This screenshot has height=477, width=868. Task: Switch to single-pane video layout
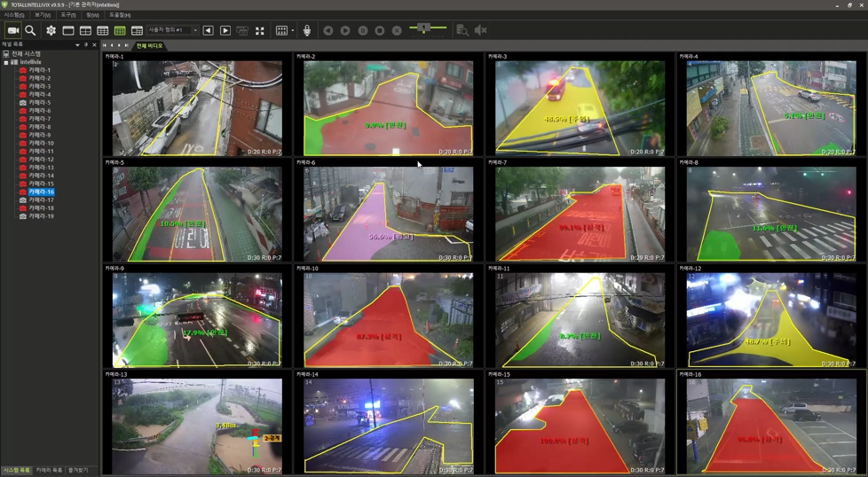click(x=68, y=30)
